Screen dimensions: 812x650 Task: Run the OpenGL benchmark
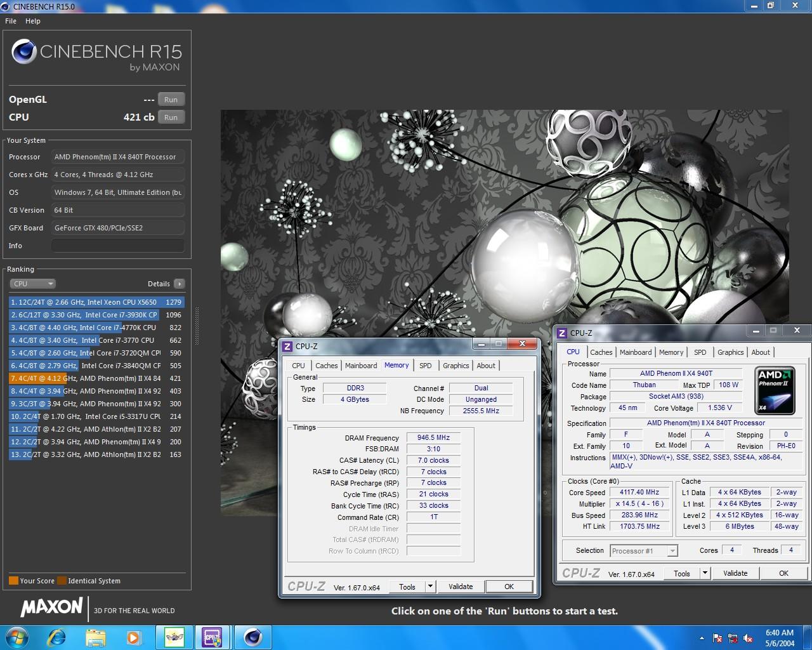click(171, 100)
